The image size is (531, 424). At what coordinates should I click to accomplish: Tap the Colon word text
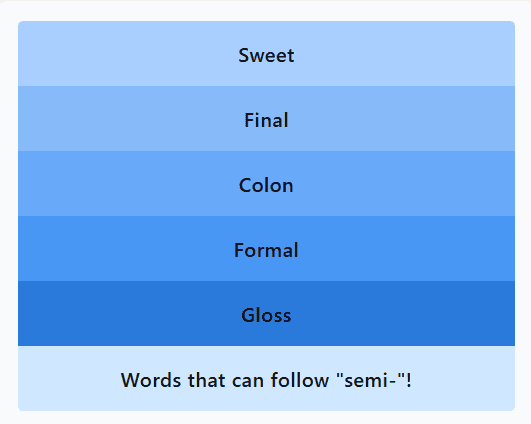click(x=266, y=185)
